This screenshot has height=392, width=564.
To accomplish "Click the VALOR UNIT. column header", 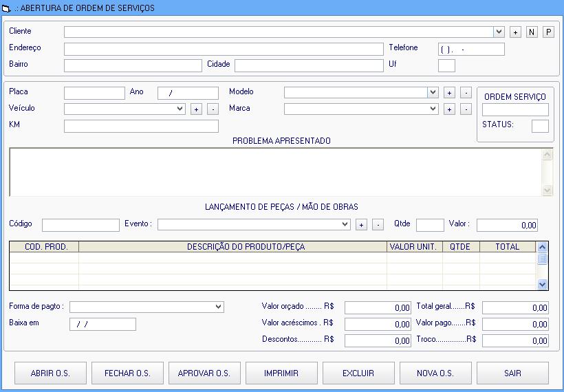I will (x=414, y=247).
